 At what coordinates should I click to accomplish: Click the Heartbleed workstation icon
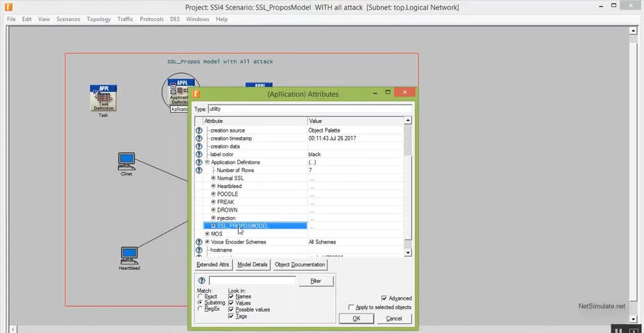[x=129, y=255]
